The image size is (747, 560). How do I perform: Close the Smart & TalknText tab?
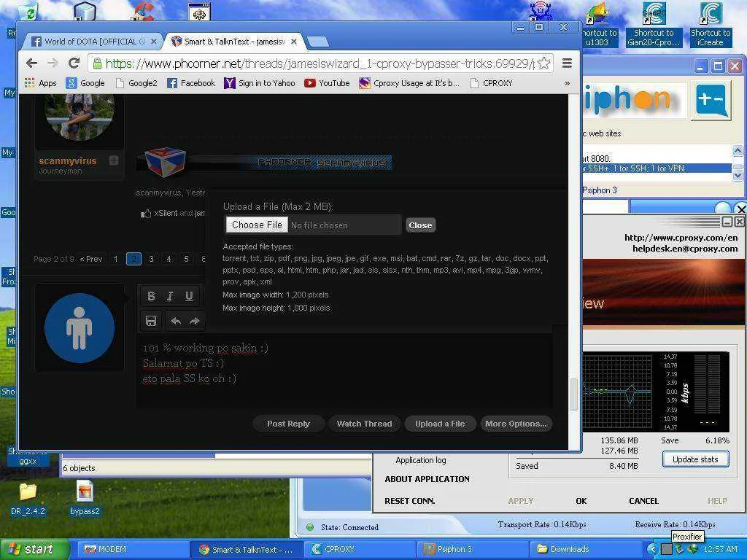click(294, 42)
